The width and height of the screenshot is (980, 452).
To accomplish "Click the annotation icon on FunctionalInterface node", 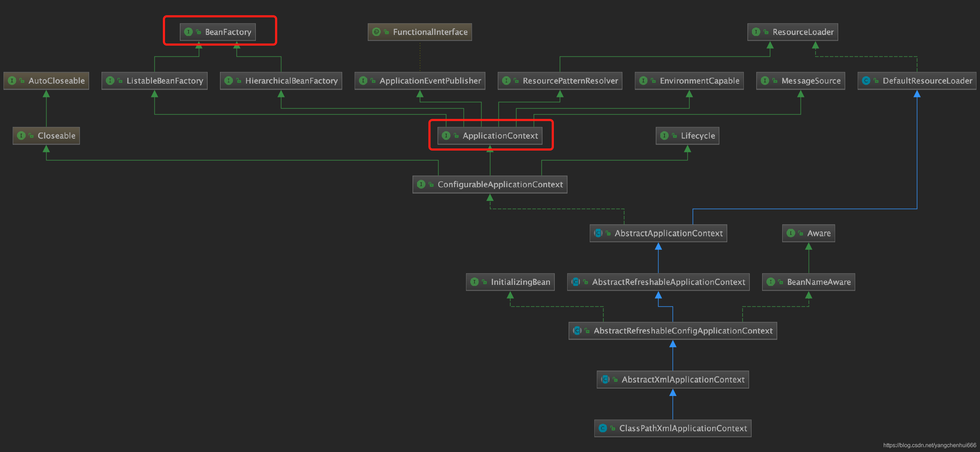I will tap(376, 32).
